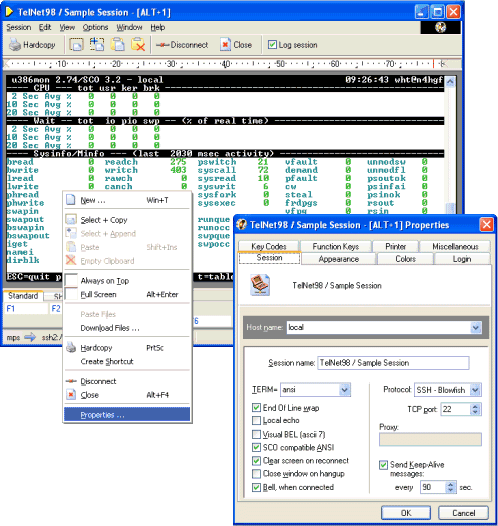Close the Properties dialog window

[x=486, y=224]
